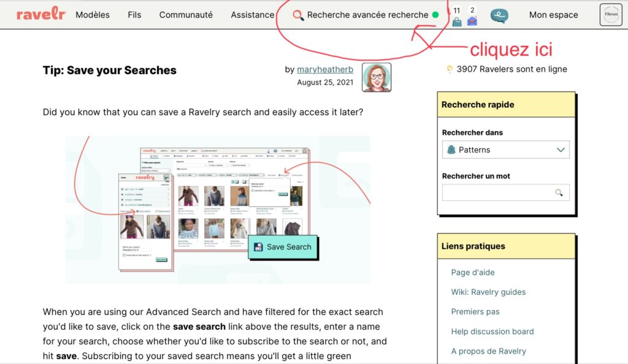Click the floppy disk icon on Save Search

tap(258, 247)
